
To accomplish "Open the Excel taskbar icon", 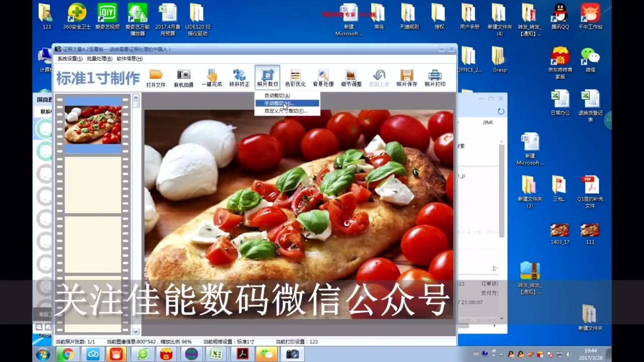I will pyautogui.click(x=216, y=354).
